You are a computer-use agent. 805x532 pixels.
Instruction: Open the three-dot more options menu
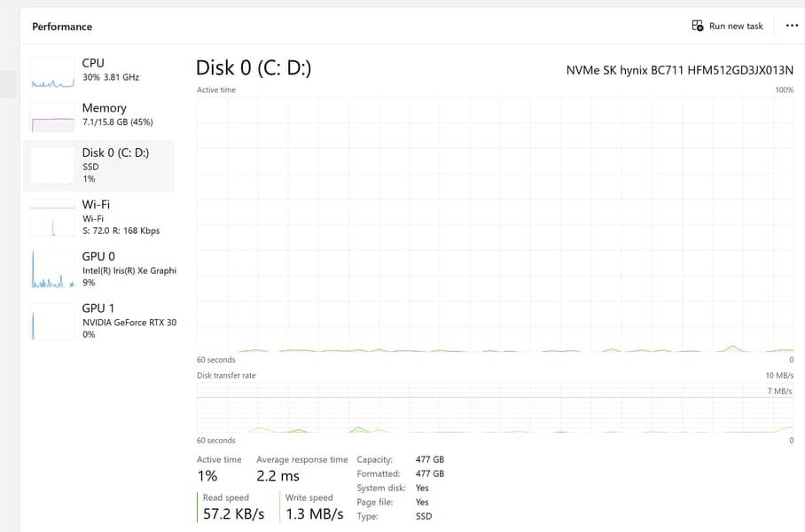click(792, 26)
